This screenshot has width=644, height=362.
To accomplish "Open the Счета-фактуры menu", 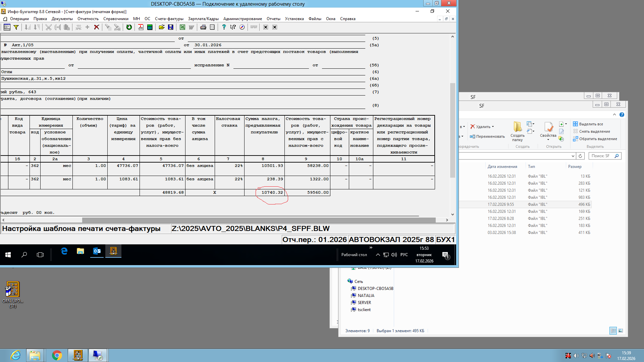I will (x=169, y=19).
